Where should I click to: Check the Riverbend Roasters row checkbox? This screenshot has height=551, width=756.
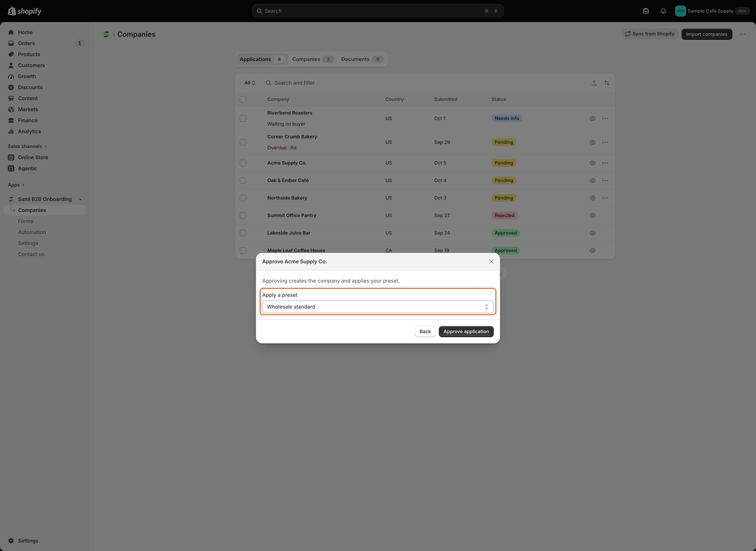(x=243, y=118)
